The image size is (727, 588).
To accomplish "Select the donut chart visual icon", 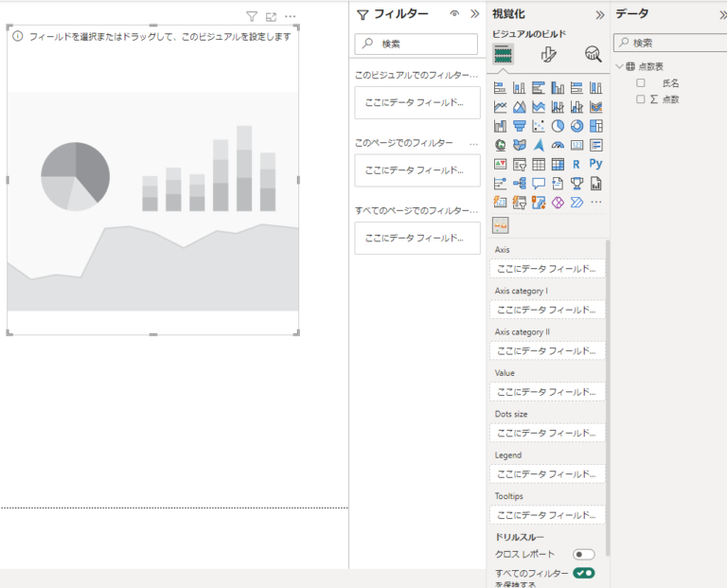I will click(576, 126).
